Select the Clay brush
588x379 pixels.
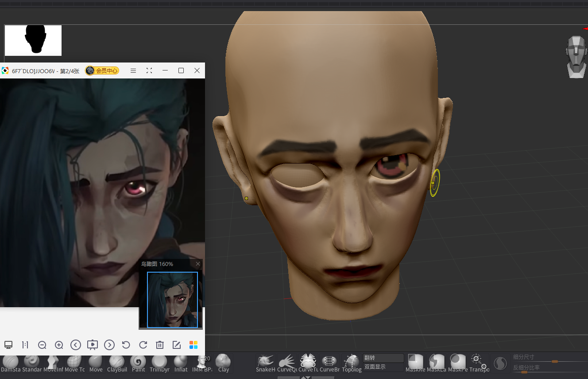[223, 364]
